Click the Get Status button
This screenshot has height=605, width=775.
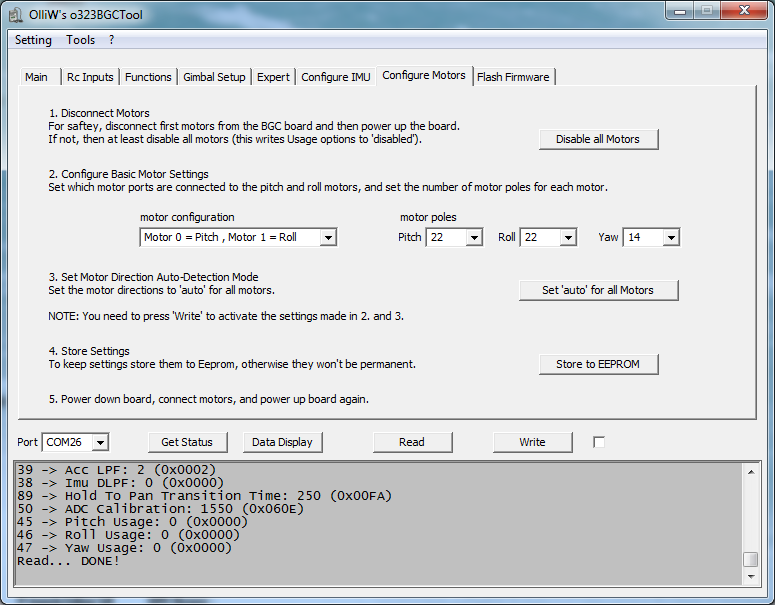[187, 442]
